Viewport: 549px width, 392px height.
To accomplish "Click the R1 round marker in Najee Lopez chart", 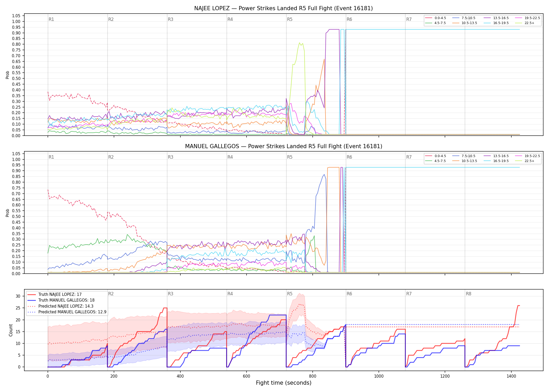I will coord(51,19).
